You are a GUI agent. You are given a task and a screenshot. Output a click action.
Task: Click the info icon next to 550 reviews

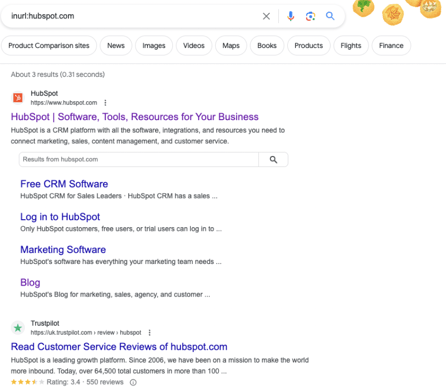(x=133, y=382)
